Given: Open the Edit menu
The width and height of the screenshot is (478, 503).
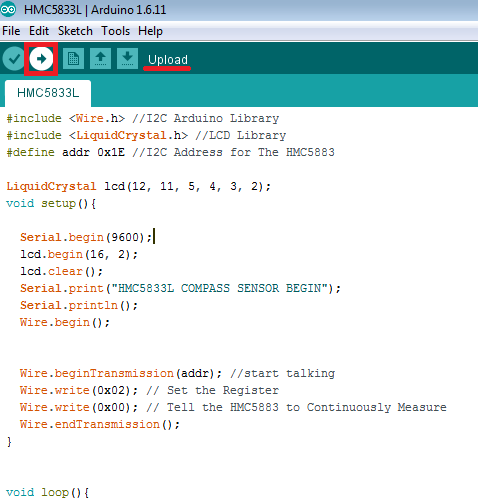Looking at the screenshot, I should (x=39, y=31).
